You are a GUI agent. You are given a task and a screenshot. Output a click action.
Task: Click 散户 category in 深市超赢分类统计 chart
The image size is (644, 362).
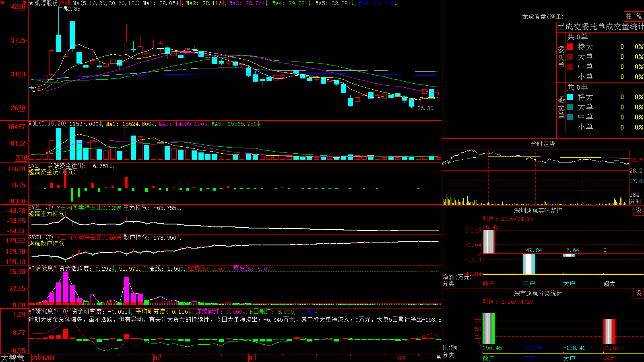pos(489,358)
